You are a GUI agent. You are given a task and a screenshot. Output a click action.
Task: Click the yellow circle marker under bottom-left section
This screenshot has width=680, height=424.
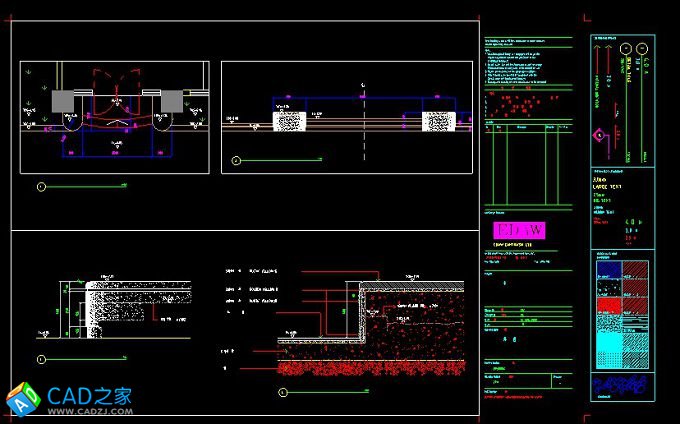tap(41, 357)
